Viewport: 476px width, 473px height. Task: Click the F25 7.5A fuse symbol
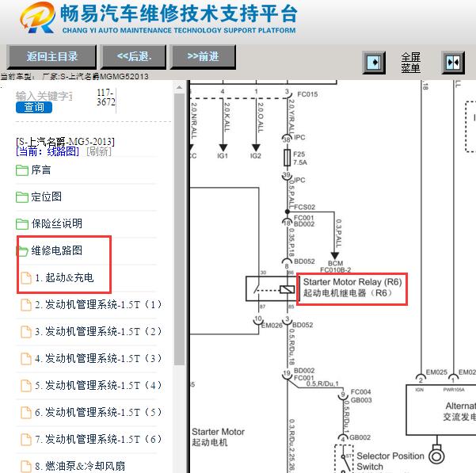288,158
